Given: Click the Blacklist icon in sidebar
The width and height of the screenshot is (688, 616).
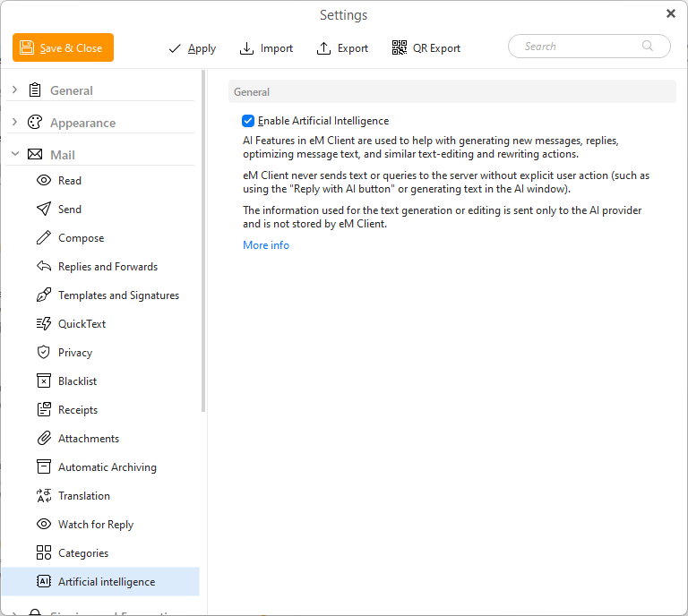Looking at the screenshot, I should pos(43,381).
